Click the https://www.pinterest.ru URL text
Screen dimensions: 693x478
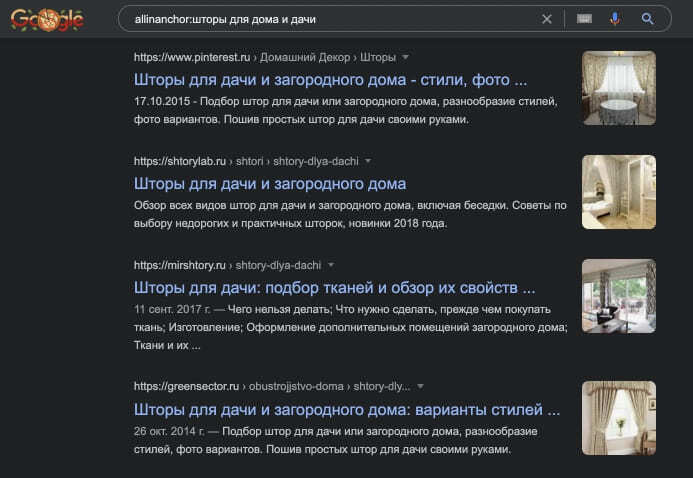(x=192, y=57)
